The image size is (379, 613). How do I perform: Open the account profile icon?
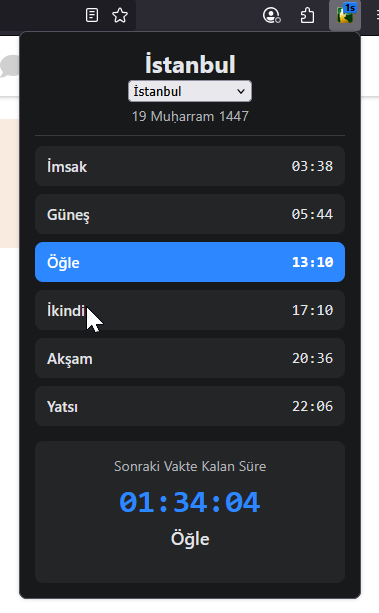[271, 15]
